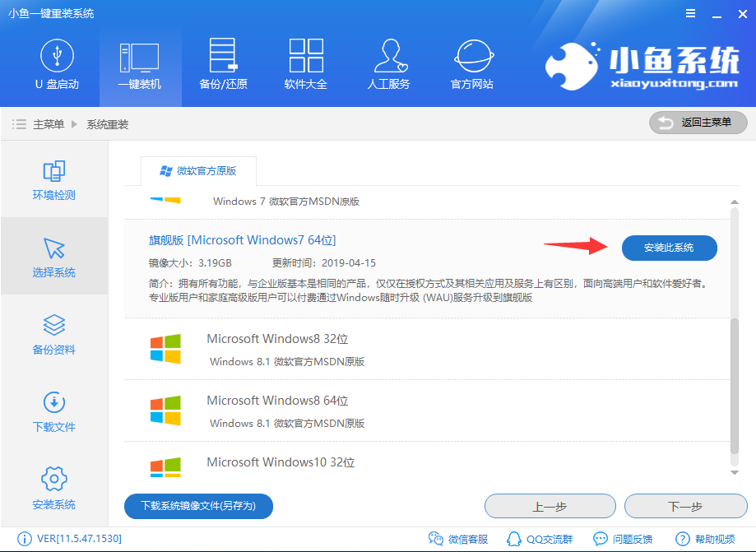756x552 pixels.
Task: Open 问题反馈 feedback
Action: tap(623, 539)
